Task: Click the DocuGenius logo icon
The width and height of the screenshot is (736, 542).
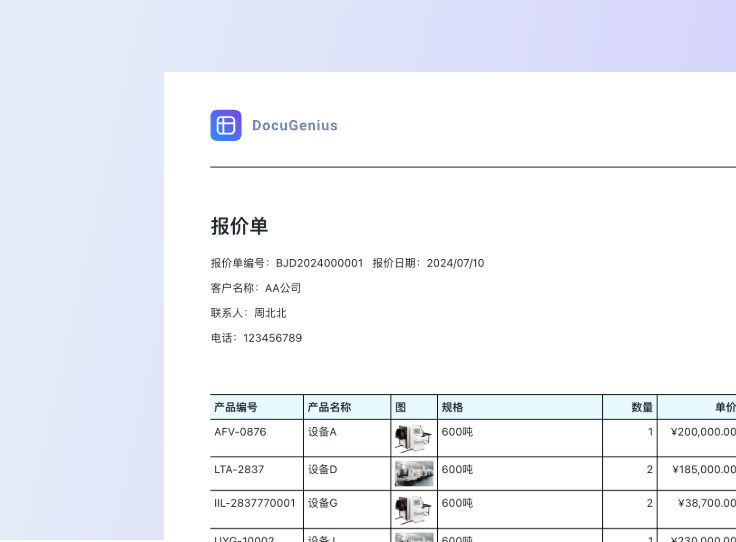Action: click(226, 125)
